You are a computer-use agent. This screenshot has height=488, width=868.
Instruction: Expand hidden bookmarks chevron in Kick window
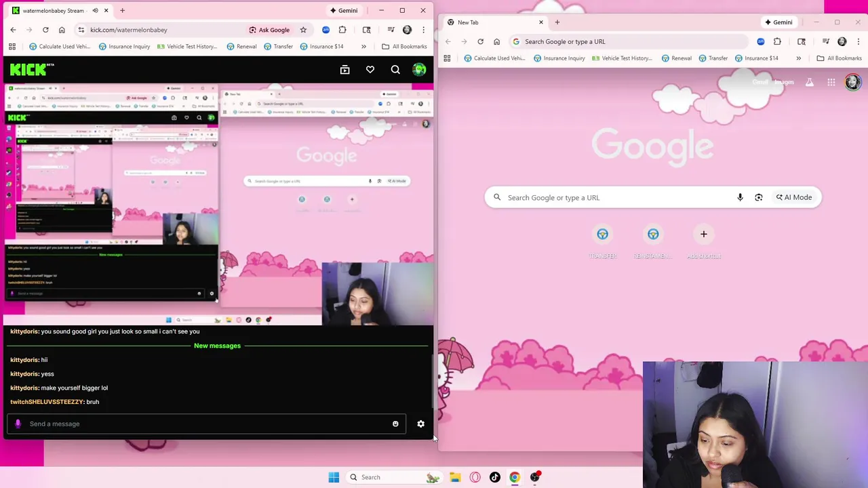point(363,47)
